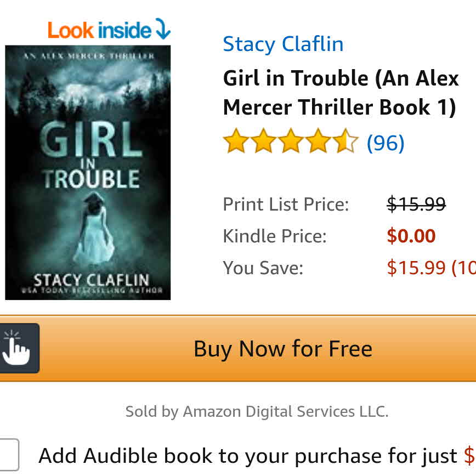Open the Stacy Claflin author page link
Screen dimensions: 476x476
pyautogui.click(x=283, y=44)
